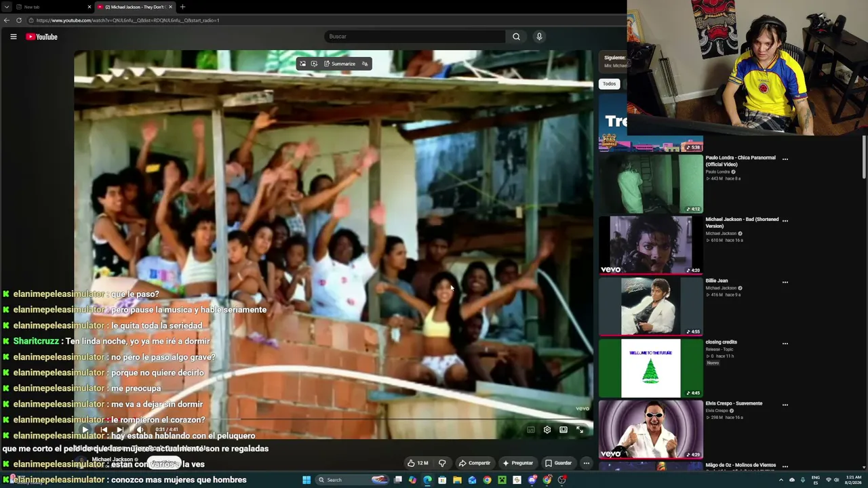
Task: Click the Preguntar ask button
Action: click(517, 463)
